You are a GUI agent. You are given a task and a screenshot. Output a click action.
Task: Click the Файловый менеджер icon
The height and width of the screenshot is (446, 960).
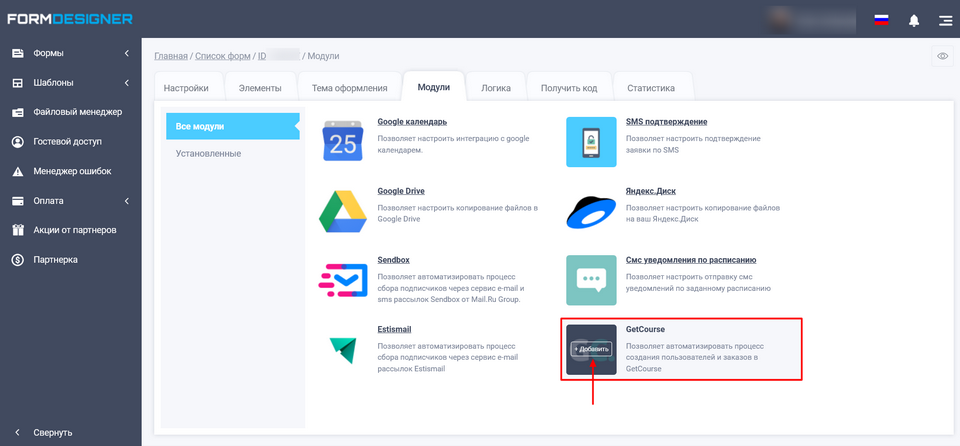18,112
